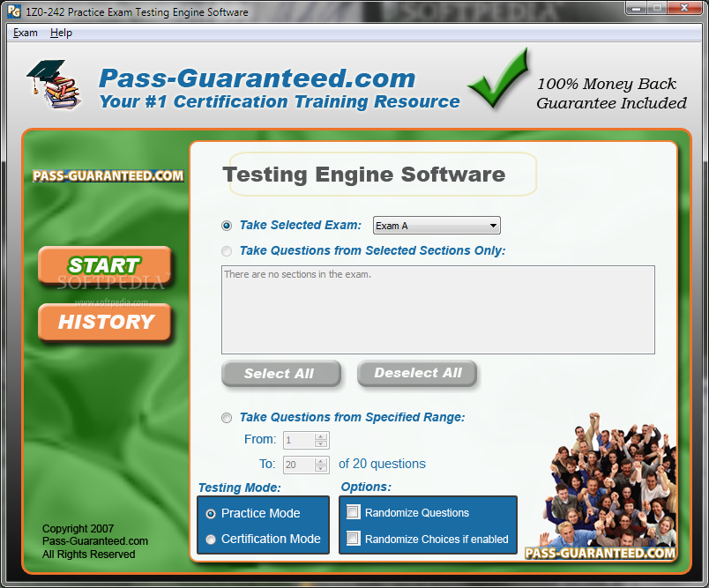Increase the From value with up arrow
Viewport: 709px width, 588px height.
click(321, 436)
